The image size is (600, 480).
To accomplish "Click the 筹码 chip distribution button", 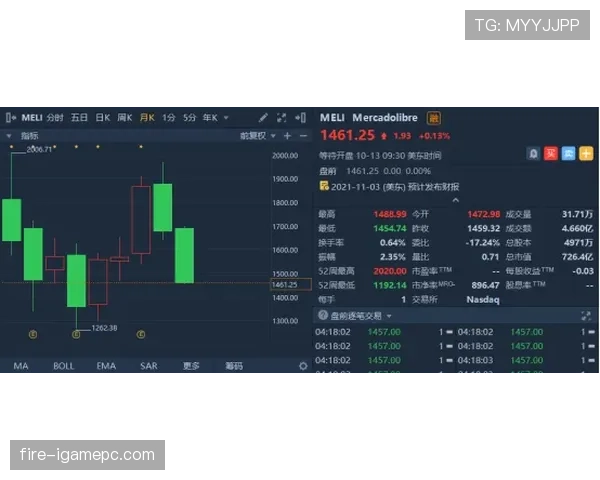I will pyautogui.click(x=234, y=366).
